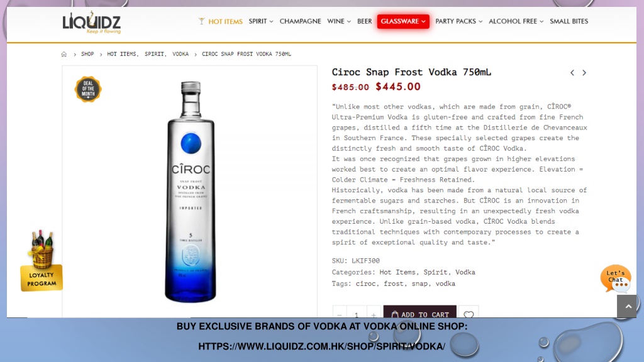Viewport: 644px width, 362px height.
Task: Open the Loyalty Program basket badge
Action: coord(41,261)
